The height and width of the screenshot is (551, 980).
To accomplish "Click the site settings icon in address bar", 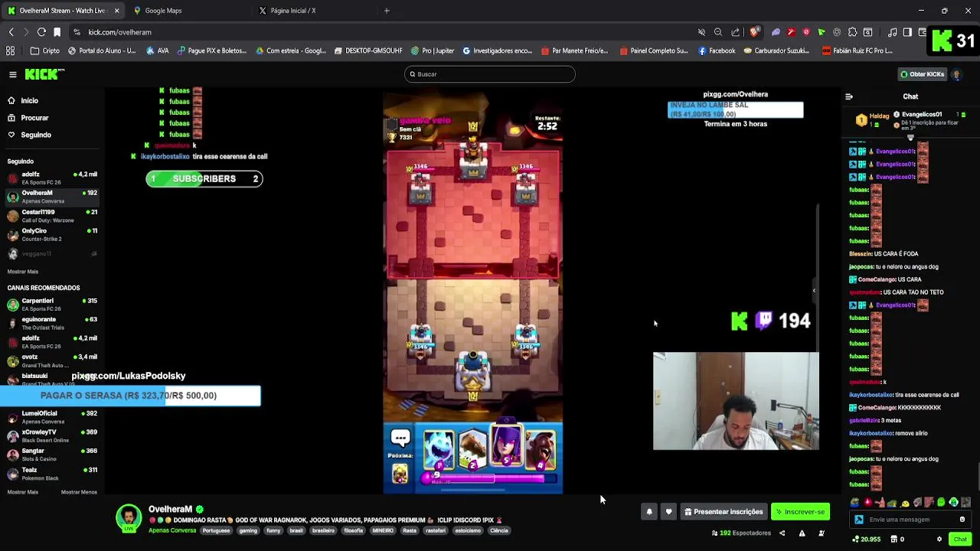I will pos(77,32).
